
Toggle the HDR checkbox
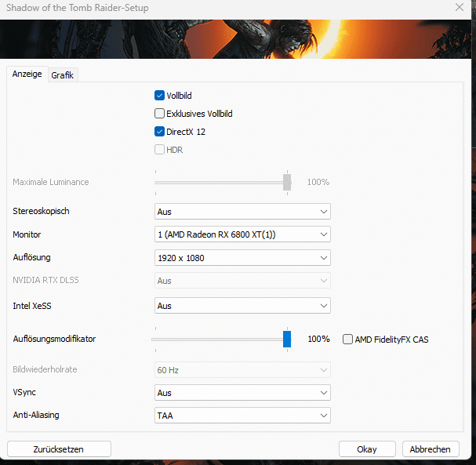pos(159,150)
